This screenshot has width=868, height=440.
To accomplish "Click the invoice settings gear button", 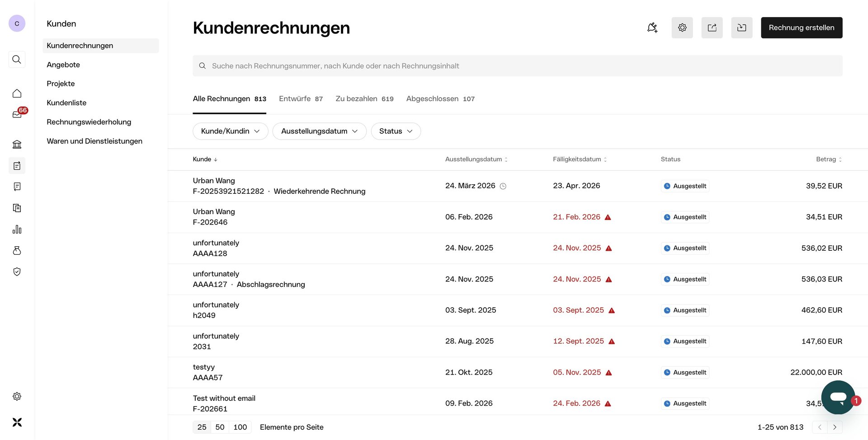I will pos(682,28).
